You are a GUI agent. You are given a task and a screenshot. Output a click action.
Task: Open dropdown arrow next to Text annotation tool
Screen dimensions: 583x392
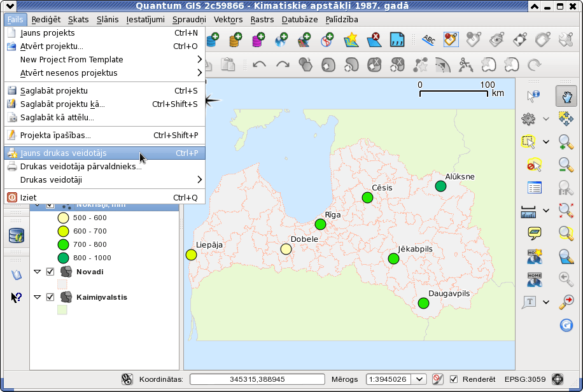tap(546, 302)
